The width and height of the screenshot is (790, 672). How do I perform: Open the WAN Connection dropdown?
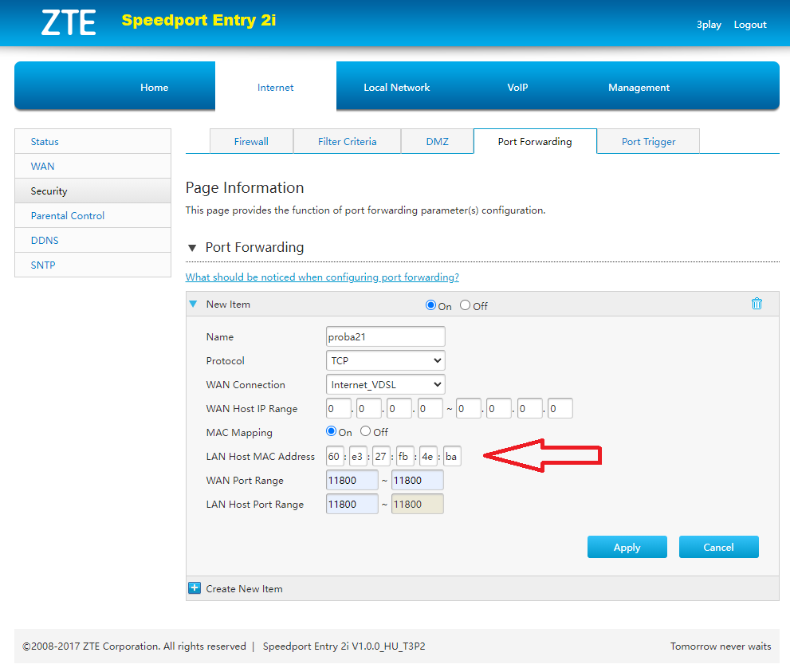pos(385,384)
